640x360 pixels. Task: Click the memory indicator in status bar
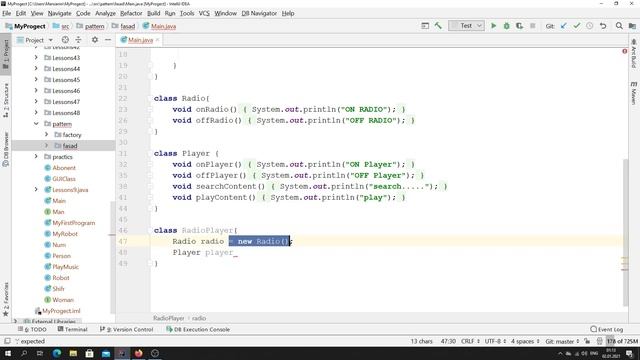pos(622,341)
